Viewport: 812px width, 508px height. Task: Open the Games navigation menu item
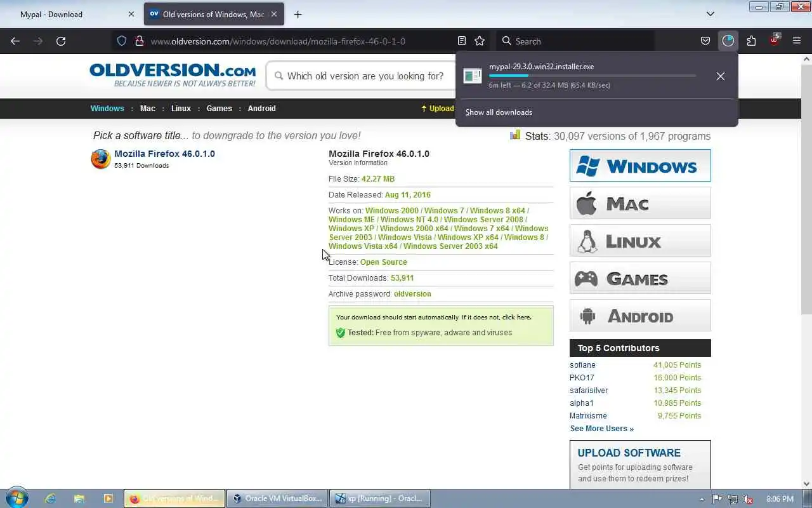(219, 109)
